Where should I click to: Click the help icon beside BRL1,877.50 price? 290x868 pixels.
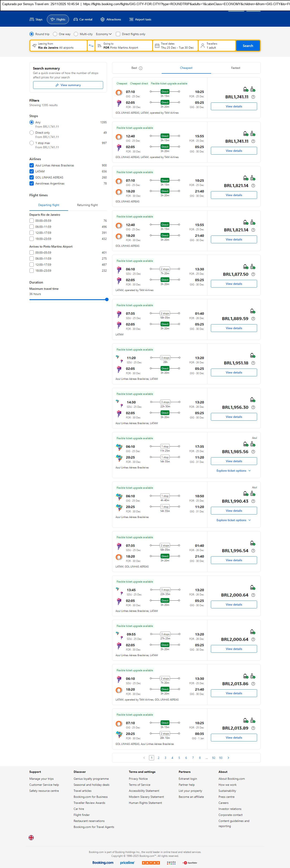(x=253, y=274)
